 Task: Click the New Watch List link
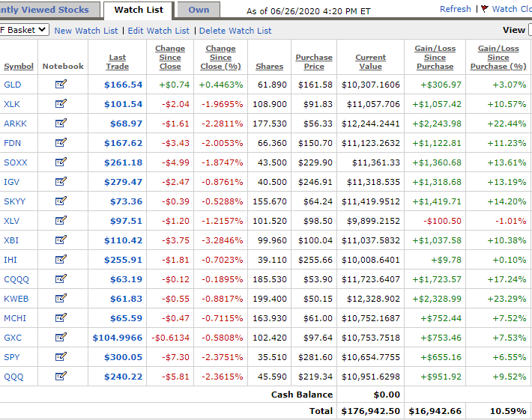[86, 31]
